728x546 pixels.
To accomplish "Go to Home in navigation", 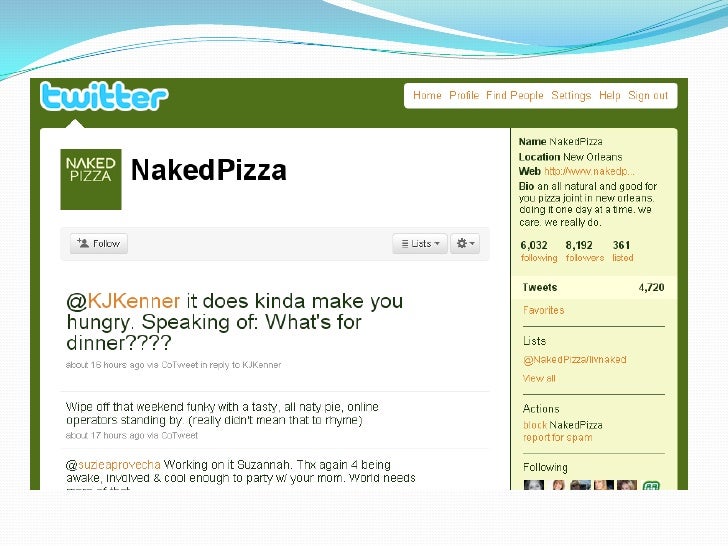I will (x=427, y=95).
